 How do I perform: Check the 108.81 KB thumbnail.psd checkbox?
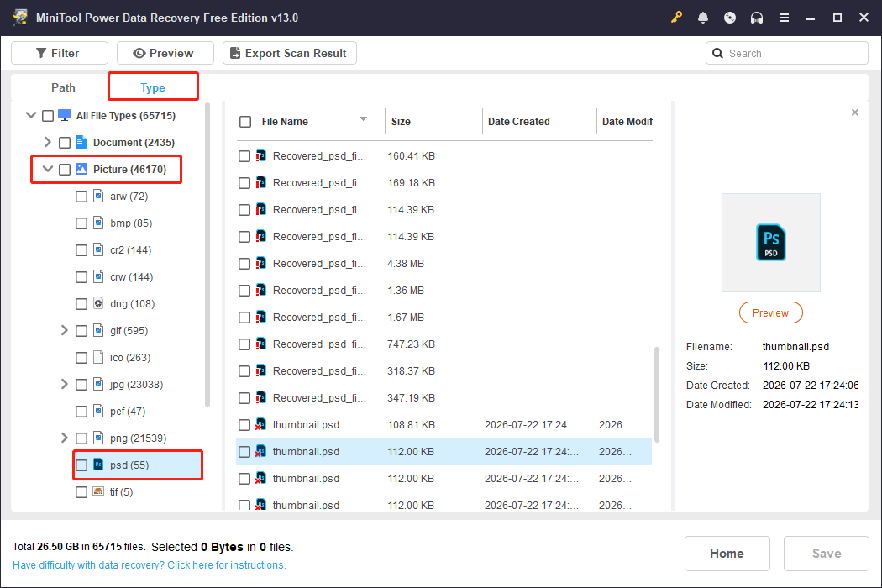244,425
